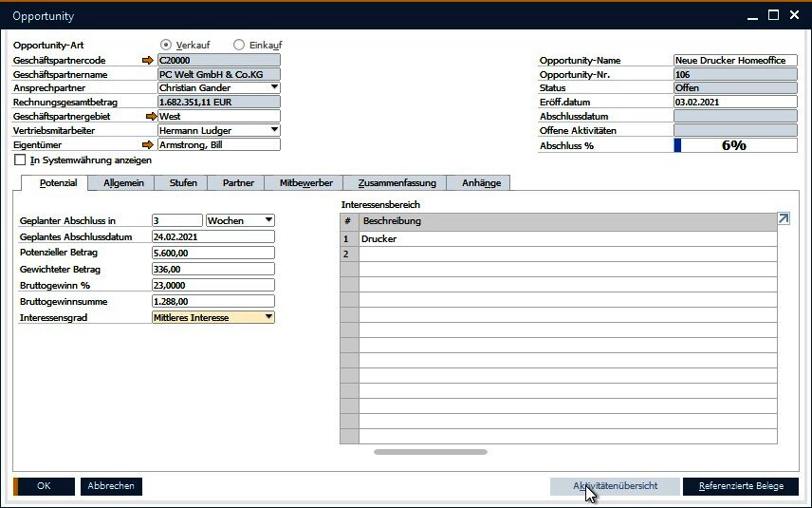Screen dimensions: 812x508
Task: Expand the Interessensgrad dropdown
Action: click(268, 318)
